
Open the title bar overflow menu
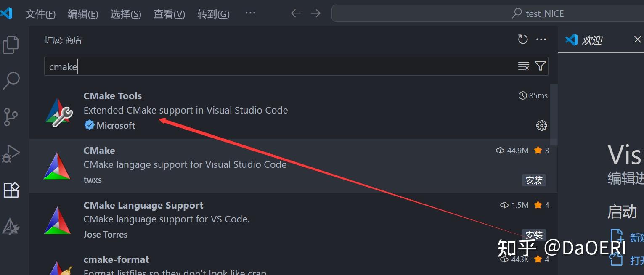(x=250, y=13)
